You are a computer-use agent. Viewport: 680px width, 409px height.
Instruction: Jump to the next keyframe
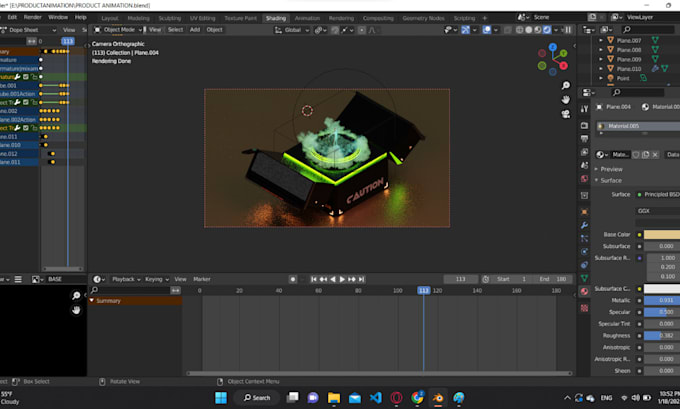point(352,279)
